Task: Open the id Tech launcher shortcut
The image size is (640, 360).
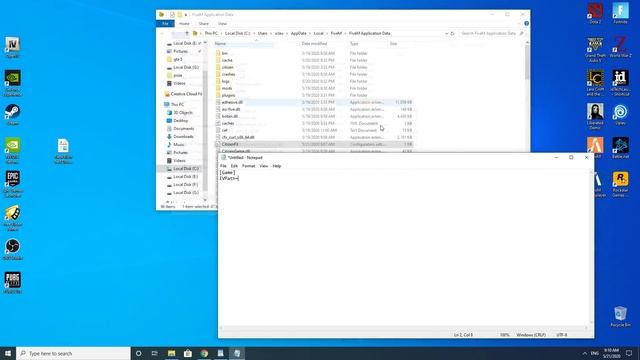Action: (x=620, y=82)
